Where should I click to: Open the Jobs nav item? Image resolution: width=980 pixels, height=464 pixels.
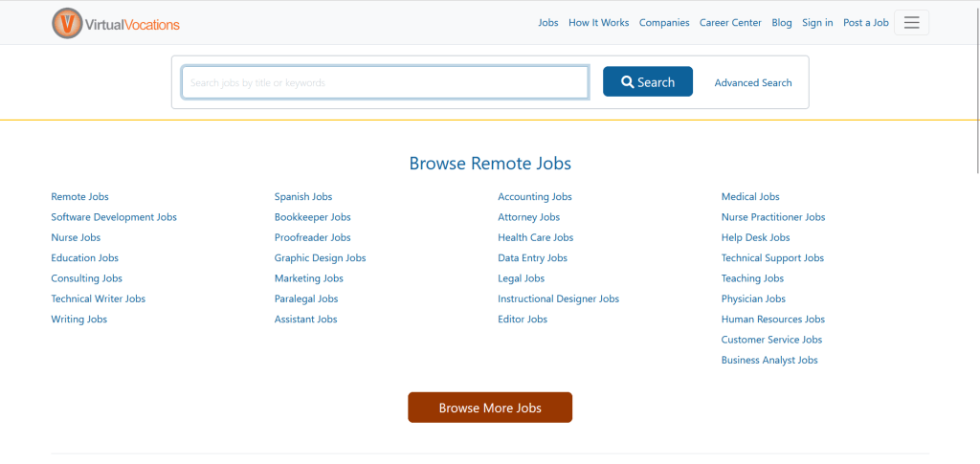point(548,22)
